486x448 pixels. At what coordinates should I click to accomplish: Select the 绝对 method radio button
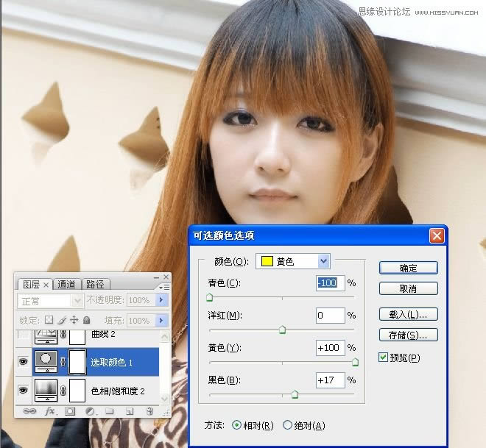tap(288, 425)
